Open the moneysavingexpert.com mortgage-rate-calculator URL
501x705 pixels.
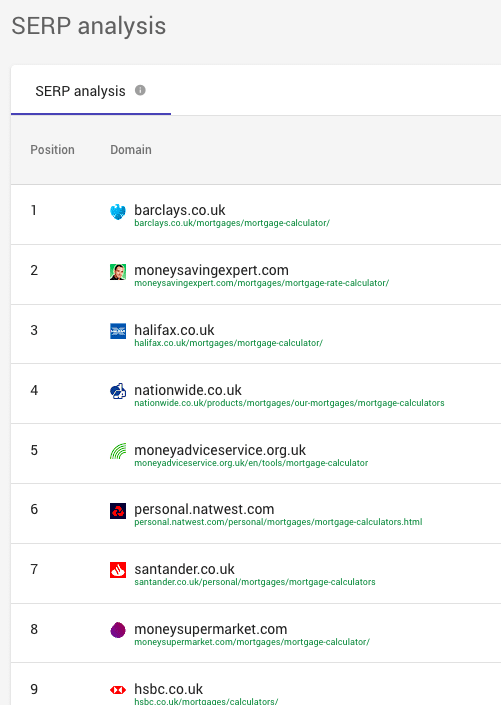(261, 283)
